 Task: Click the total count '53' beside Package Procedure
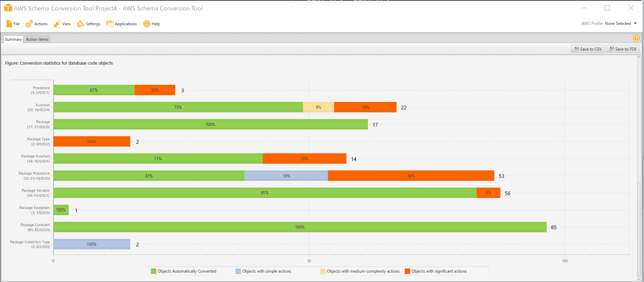[x=501, y=176]
